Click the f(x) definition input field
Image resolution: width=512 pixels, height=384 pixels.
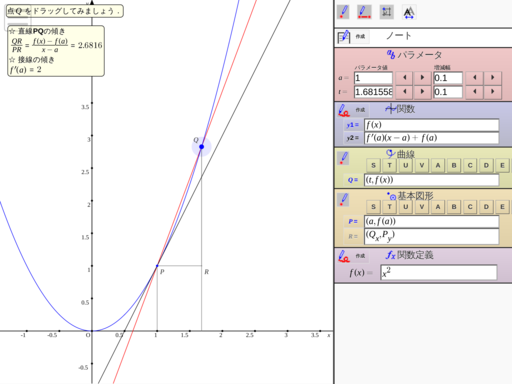pos(438,273)
